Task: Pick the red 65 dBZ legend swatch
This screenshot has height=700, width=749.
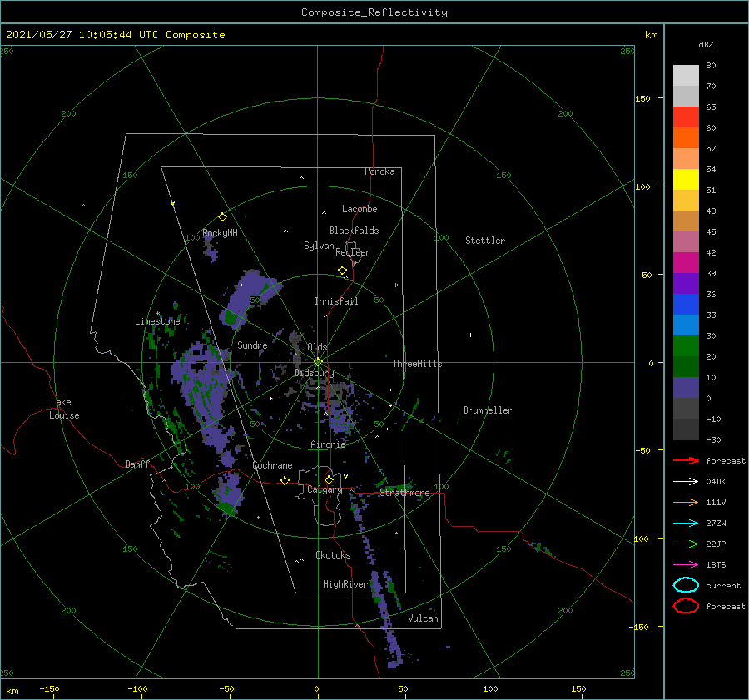Action: (686, 117)
